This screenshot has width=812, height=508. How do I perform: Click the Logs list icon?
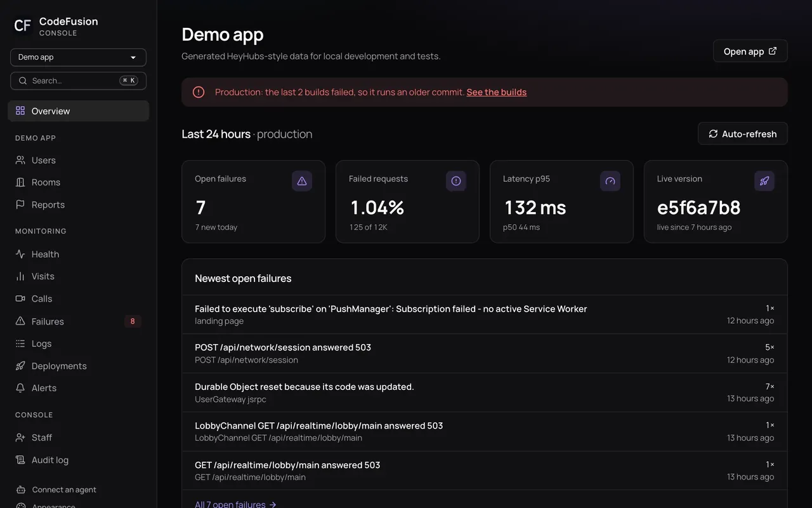(20, 344)
